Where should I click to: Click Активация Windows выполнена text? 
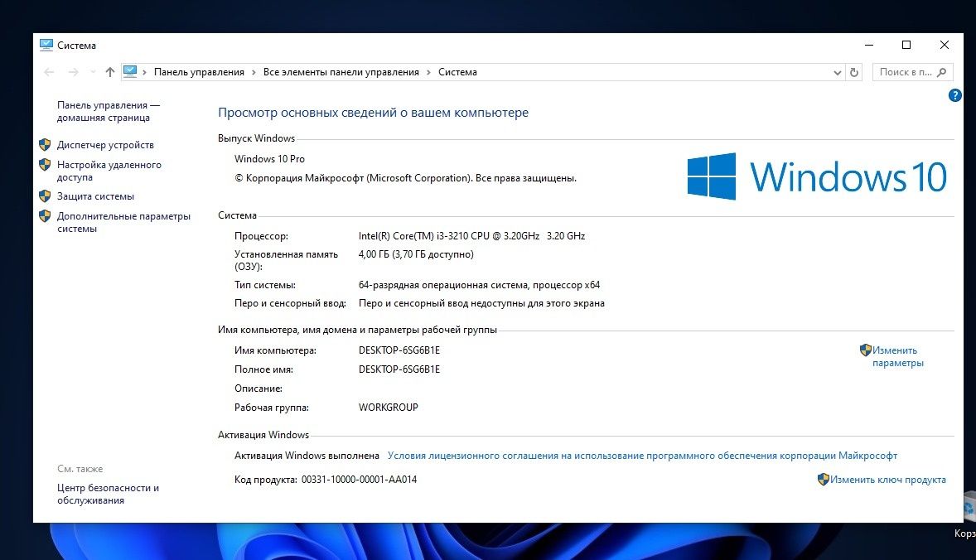pyautogui.click(x=307, y=456)
